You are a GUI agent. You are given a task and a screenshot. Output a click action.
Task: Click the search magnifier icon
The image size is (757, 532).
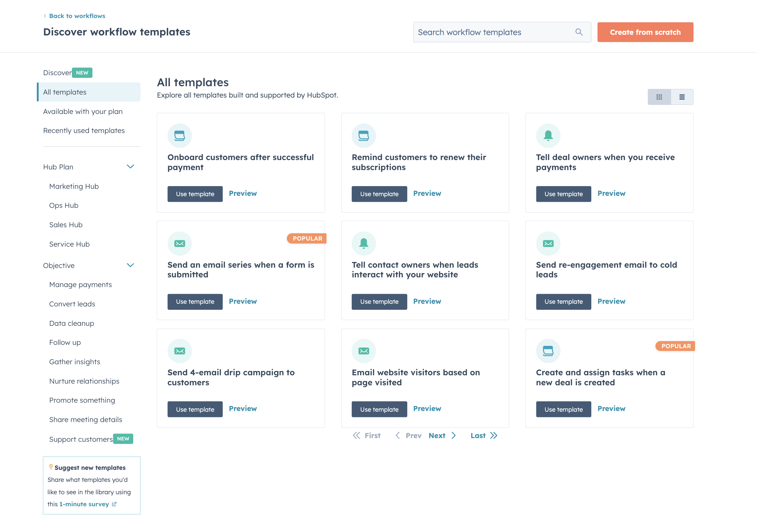click(x=579, y=32)
